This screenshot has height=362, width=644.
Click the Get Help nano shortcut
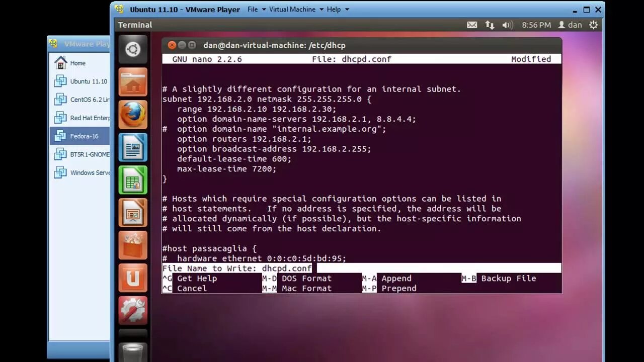point(189,278)
